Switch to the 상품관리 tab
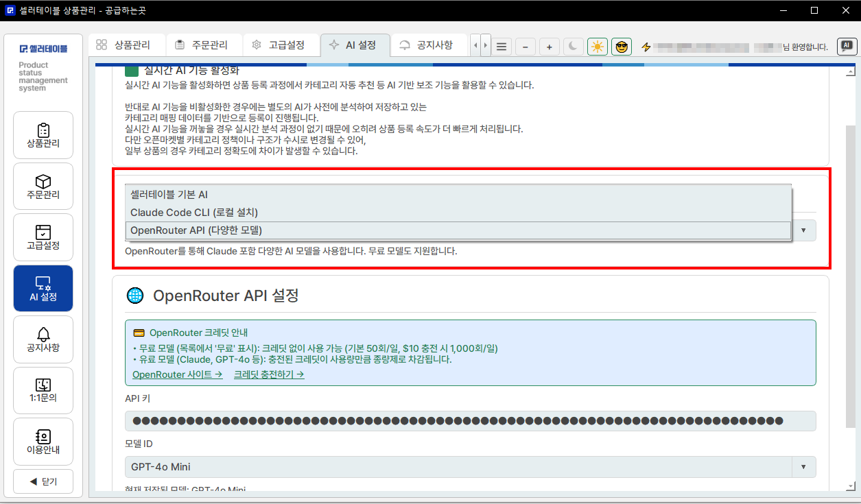Screen dimensions: 861x504 pyautogui.click(x=127, y=45)
